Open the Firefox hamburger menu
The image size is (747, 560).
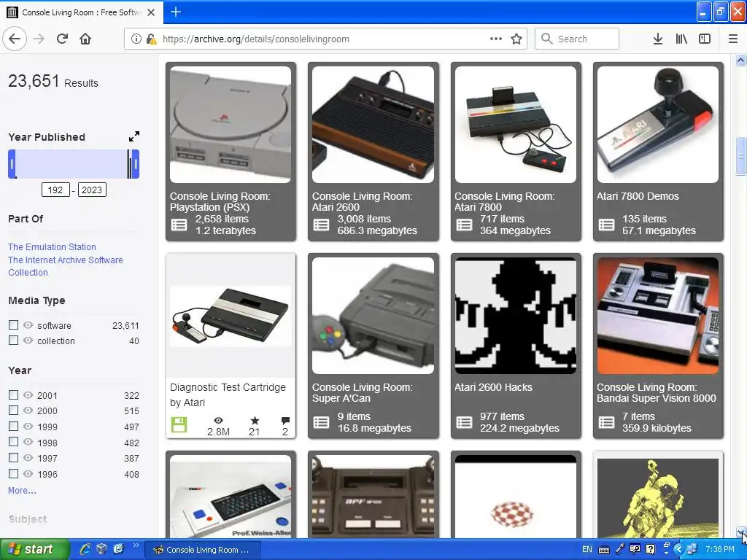(x=733, y=39)
